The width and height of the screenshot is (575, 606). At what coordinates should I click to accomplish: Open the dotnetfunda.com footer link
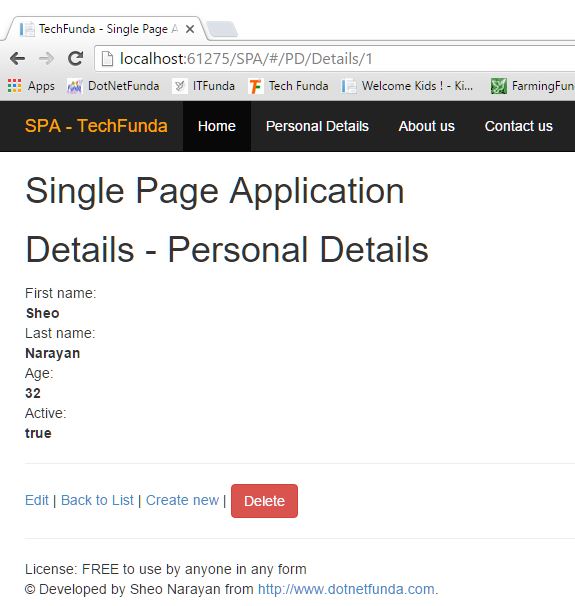point(346,589)
